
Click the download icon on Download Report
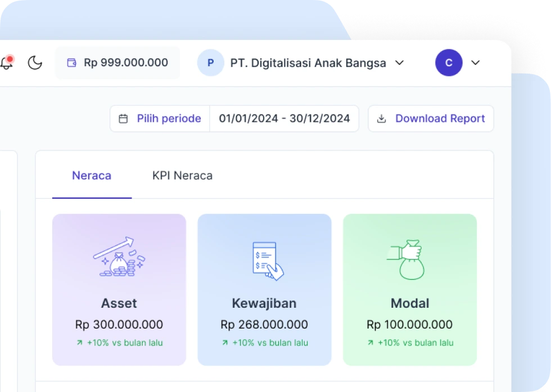click(x=382, y=118)
